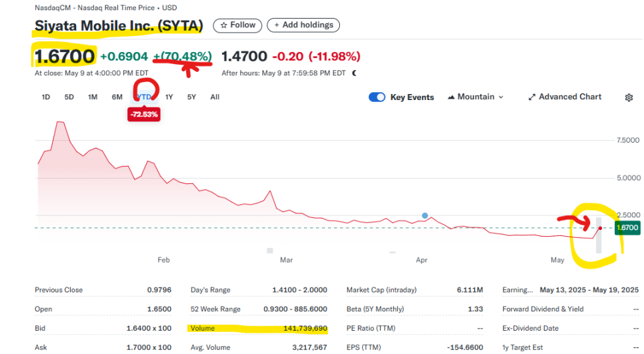644x354 pixels.
Task: Click the Previous Close value 0.9796
Action: [x=159, y=290]
